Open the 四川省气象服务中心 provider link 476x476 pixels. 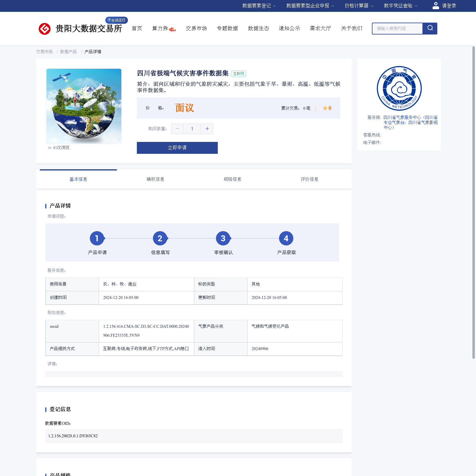point(410,122)
